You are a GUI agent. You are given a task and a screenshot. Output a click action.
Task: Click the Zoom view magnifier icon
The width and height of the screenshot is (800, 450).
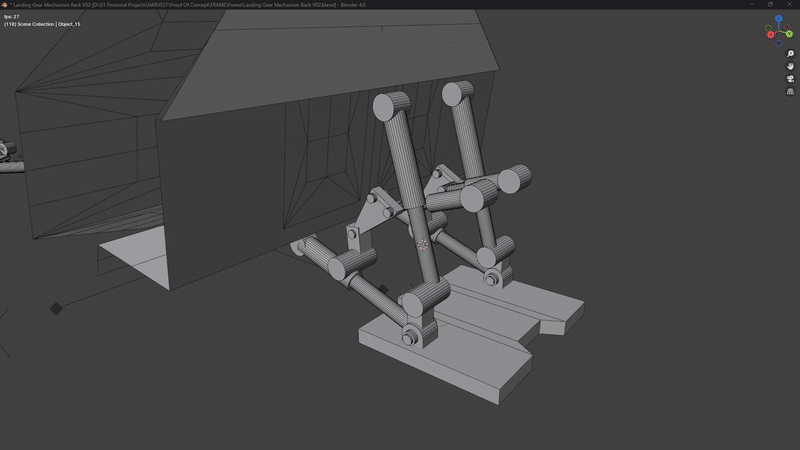pyautogui.click(x=790, y=54)
